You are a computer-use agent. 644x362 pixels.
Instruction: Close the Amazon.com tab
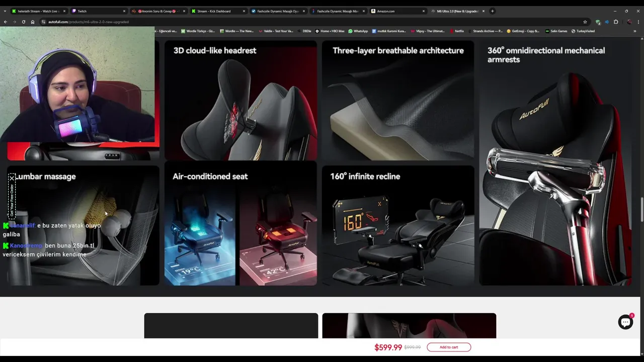click(424, 11)
